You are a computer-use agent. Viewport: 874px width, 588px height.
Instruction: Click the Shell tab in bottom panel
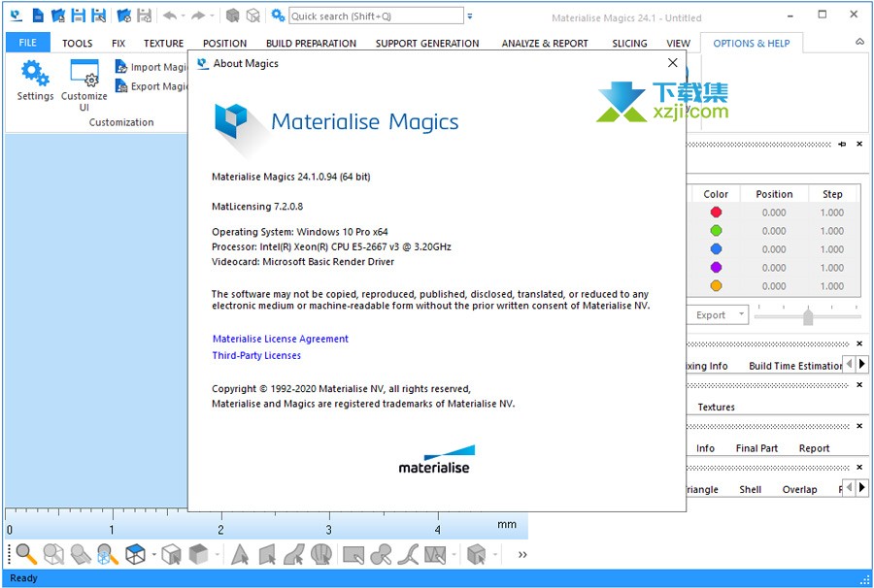pyautogui.click(x=750, y=489)
